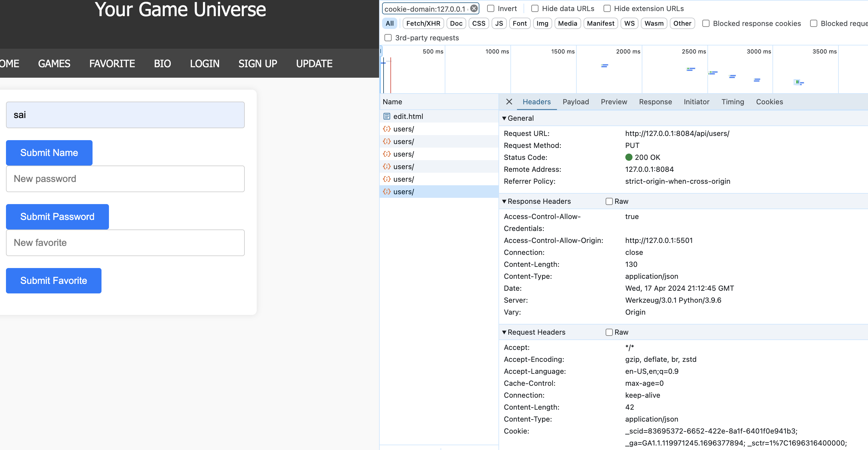Collapse the Response Headers section
This screenshot has width=868, height=450.
pos(504,201)
